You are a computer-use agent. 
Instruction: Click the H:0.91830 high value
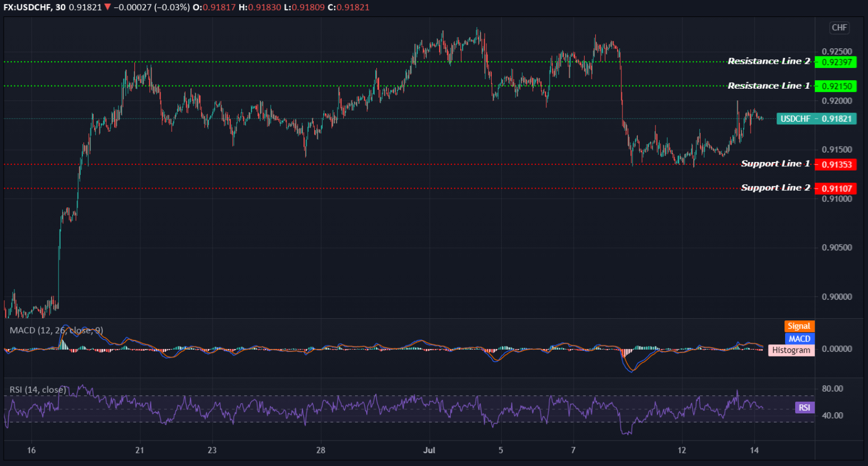259,7
